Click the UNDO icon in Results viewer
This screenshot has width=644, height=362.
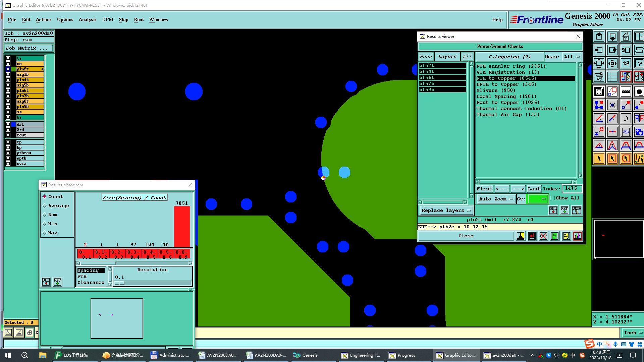pyautogui.click(x=576, y=210)
